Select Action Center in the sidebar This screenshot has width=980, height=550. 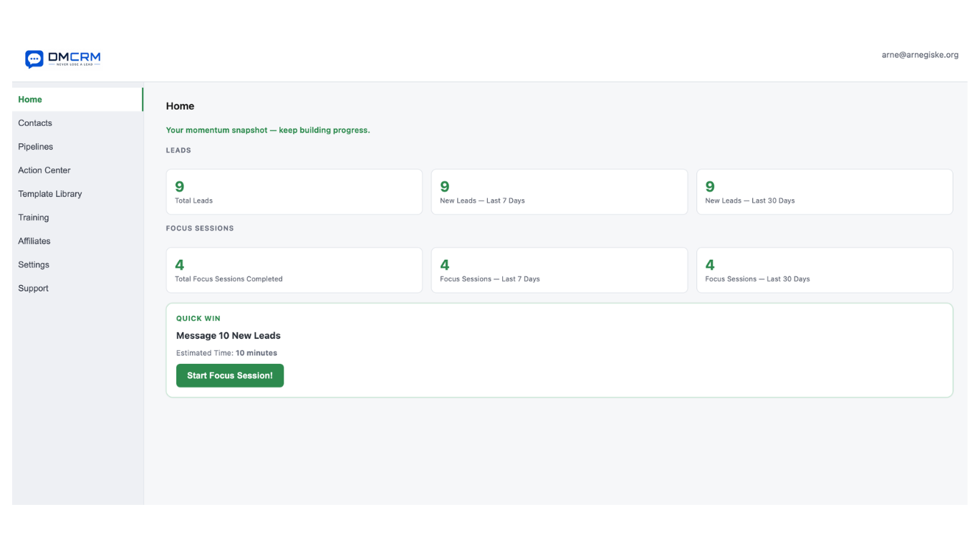click(77, 170)
